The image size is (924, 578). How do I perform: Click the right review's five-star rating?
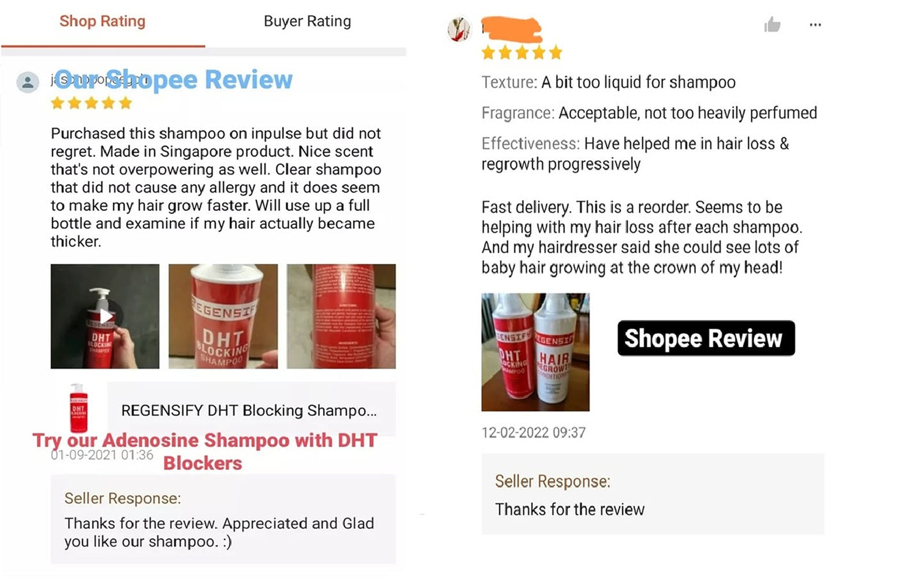pyautogui.click(x=522, y=53)
